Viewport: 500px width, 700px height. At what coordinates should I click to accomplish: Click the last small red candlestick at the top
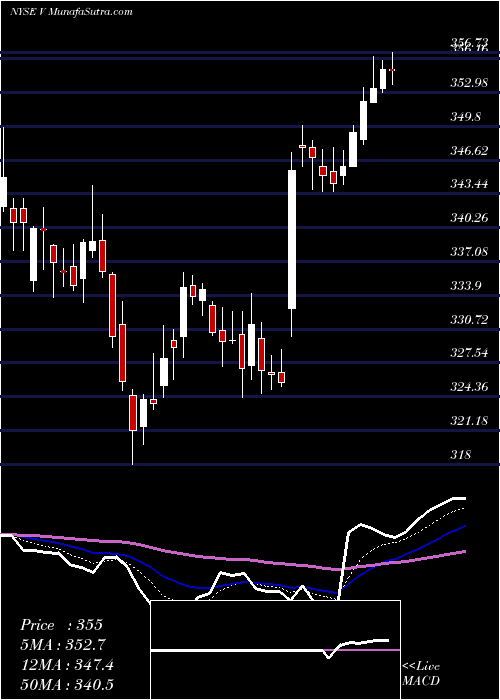pos(392,70)
